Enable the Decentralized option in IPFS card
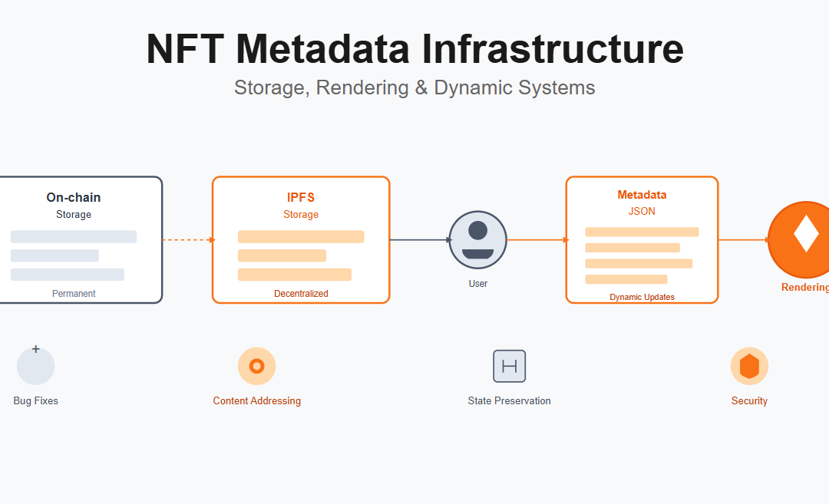829x504 pixels. [x=300, y=293]
